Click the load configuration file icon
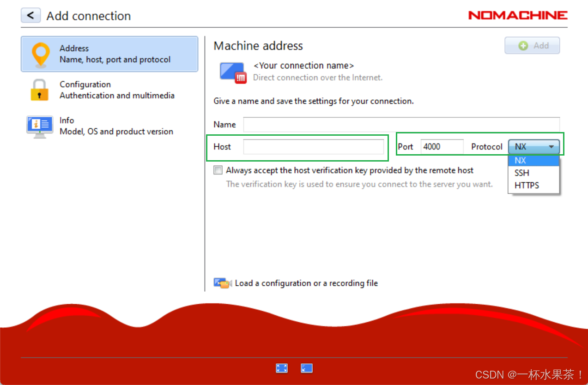 [x=223, y=283]
